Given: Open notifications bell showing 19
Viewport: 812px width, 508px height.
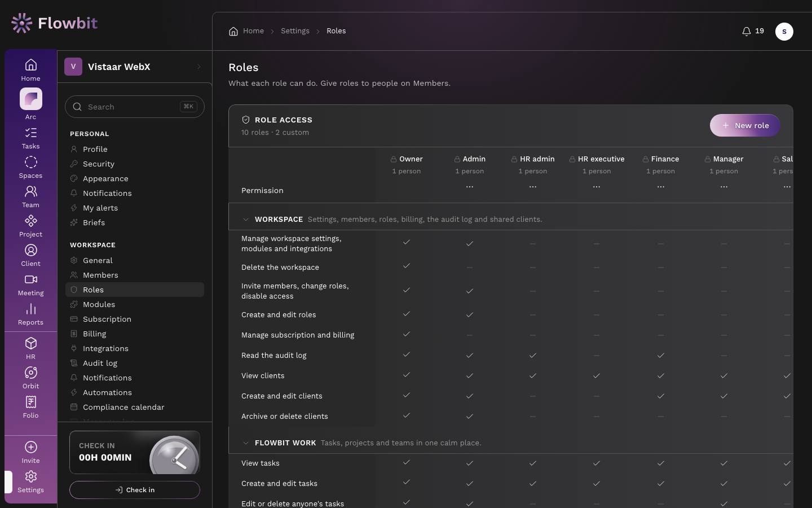Looking at the screenshot, I should (x=753, y=31).
